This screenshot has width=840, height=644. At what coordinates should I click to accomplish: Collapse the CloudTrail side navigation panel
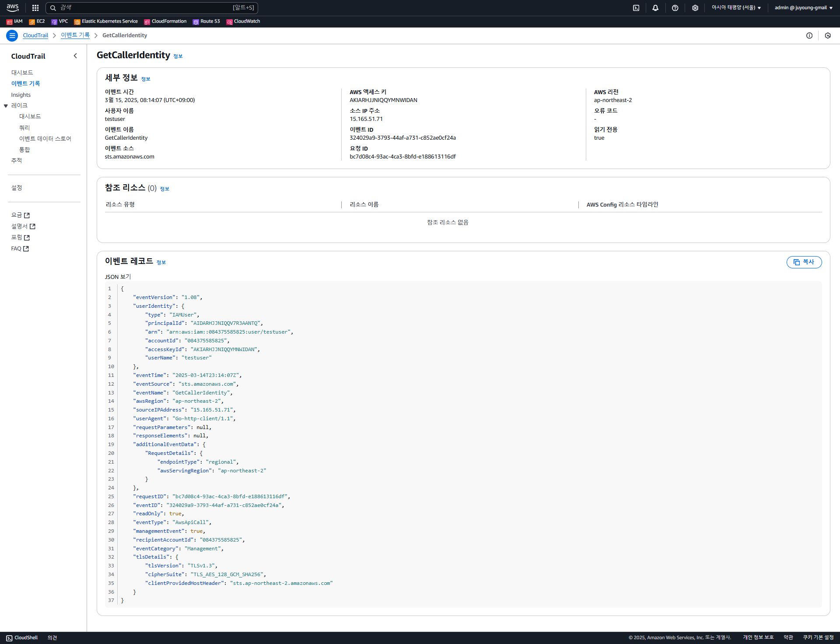75,56
